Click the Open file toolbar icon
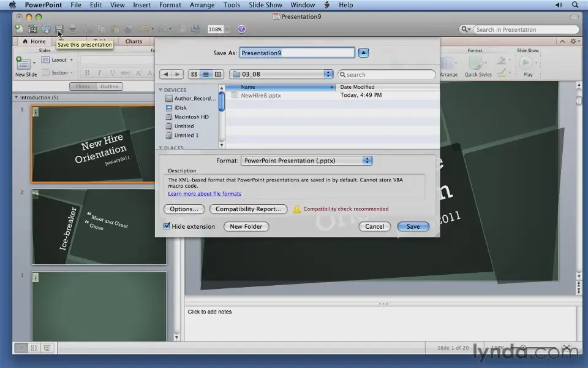This screenshot has height=368, width=588. pos(46,29)
